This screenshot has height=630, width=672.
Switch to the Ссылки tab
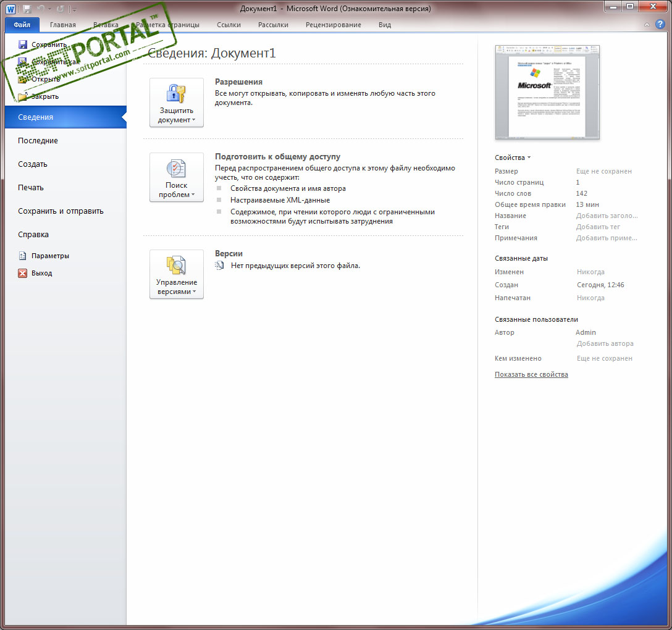click(x=229, y=25)
